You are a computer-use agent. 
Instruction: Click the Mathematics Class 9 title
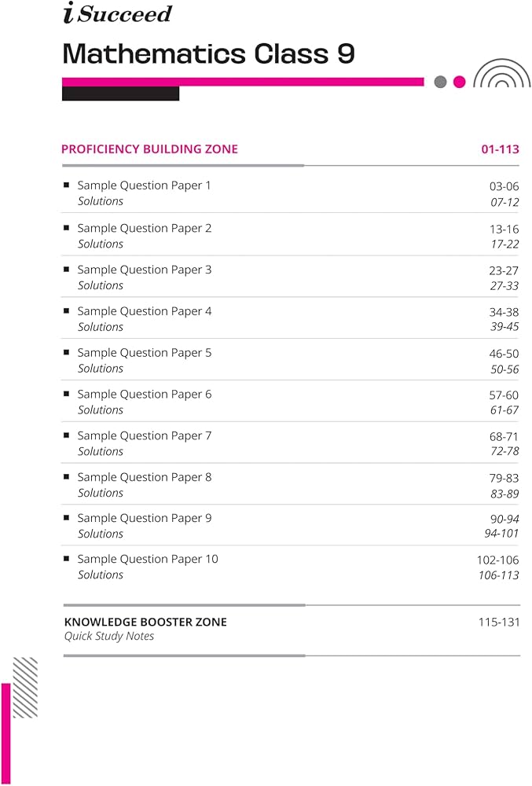[208, 53]
